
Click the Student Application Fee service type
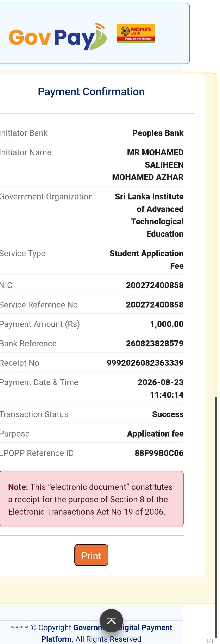click(146, 259)
